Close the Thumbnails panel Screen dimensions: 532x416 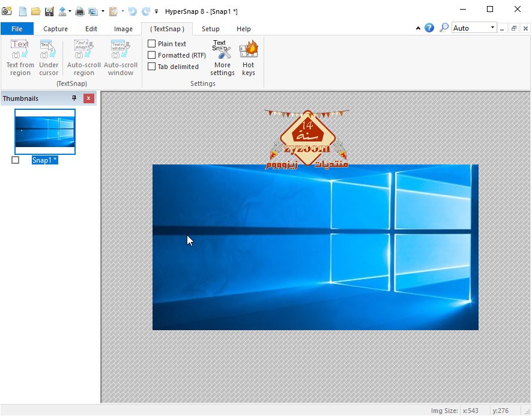click(x=88, y=98)
